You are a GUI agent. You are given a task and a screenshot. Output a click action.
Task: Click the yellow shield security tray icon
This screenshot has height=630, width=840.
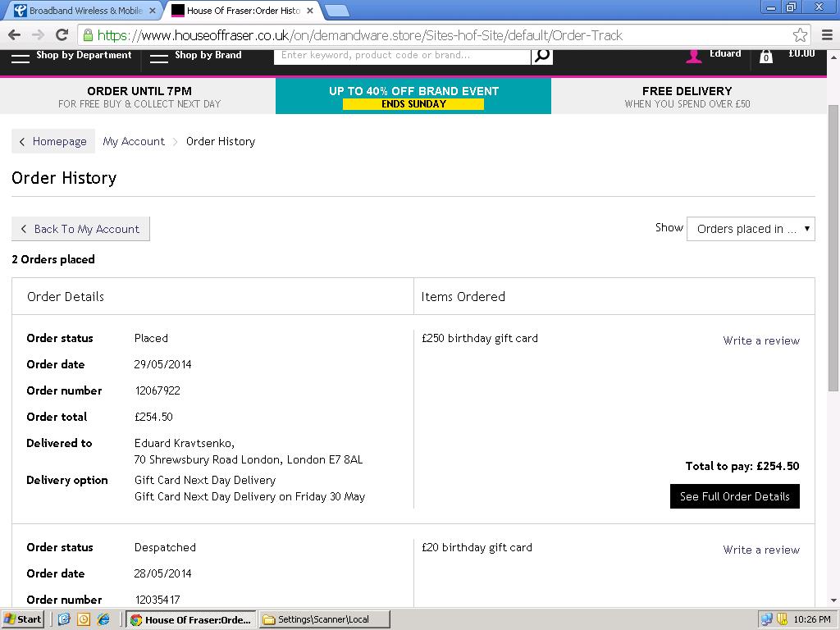pos(782,619)
